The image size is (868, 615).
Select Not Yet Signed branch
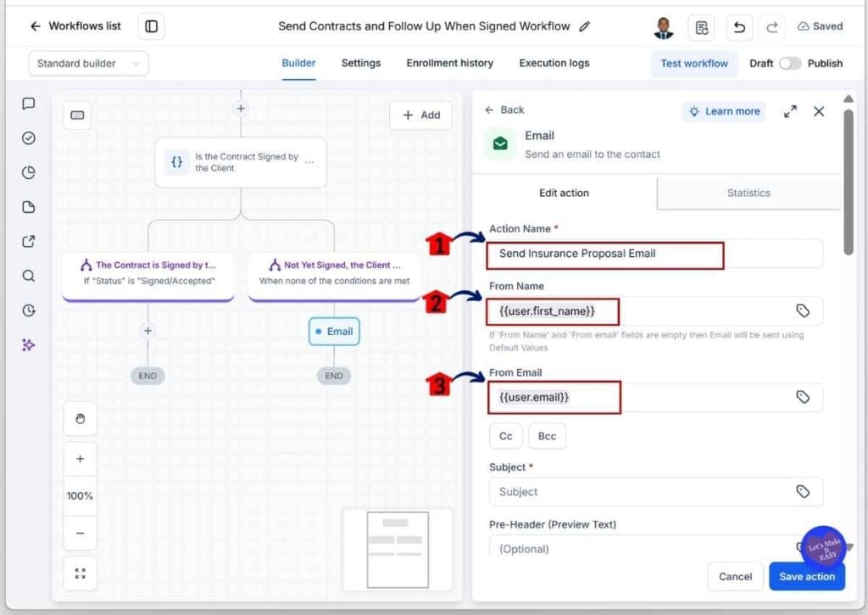click(x=334, y=276)
